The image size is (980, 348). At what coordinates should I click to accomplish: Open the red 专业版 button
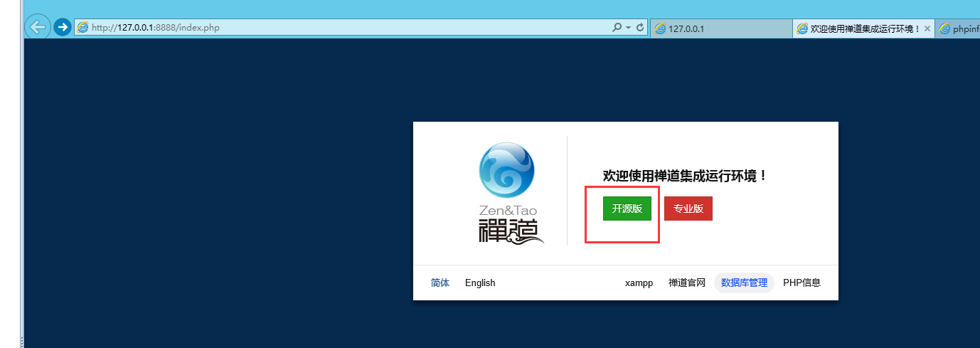click(688, 209)
